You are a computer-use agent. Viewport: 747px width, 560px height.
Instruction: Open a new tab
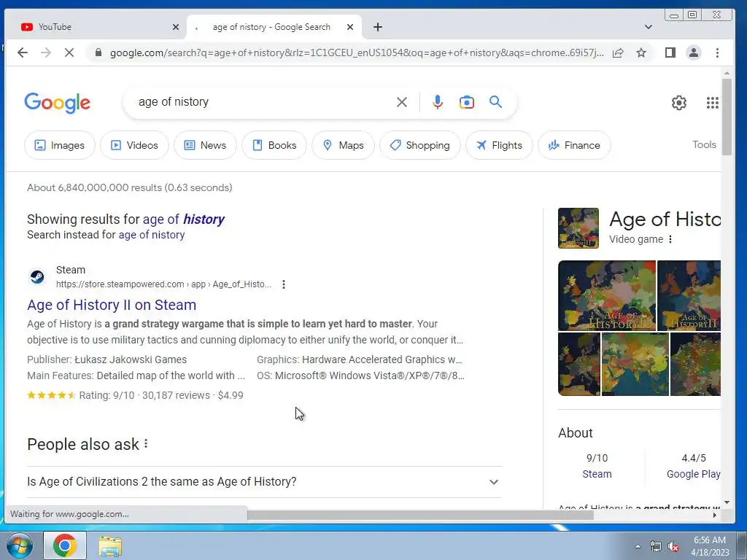(x=378, y=27)
